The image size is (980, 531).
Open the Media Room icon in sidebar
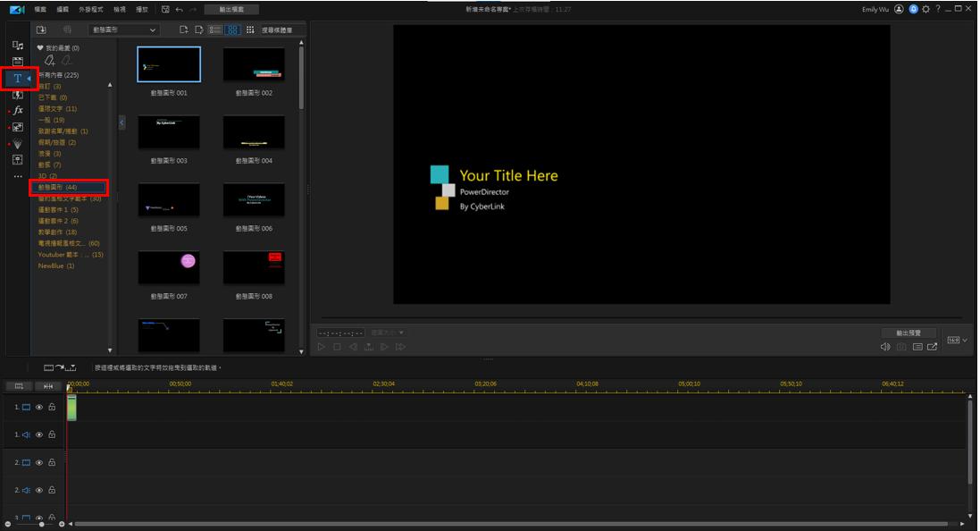point(18,45)
